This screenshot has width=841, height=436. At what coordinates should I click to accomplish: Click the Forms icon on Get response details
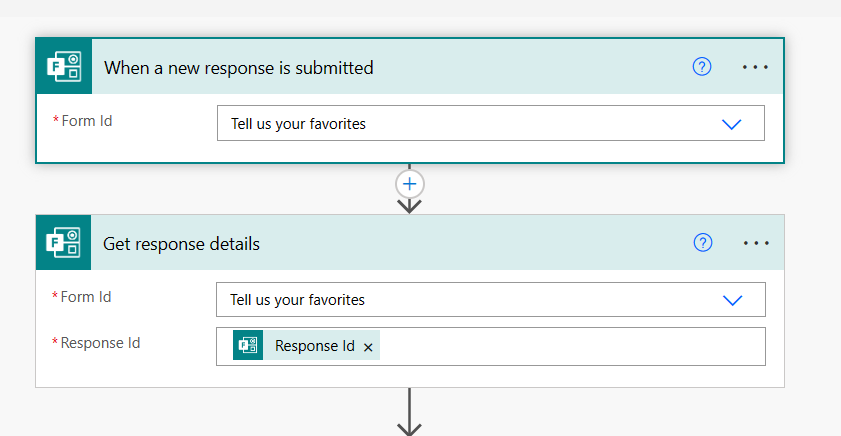click(x=64, y=243)
